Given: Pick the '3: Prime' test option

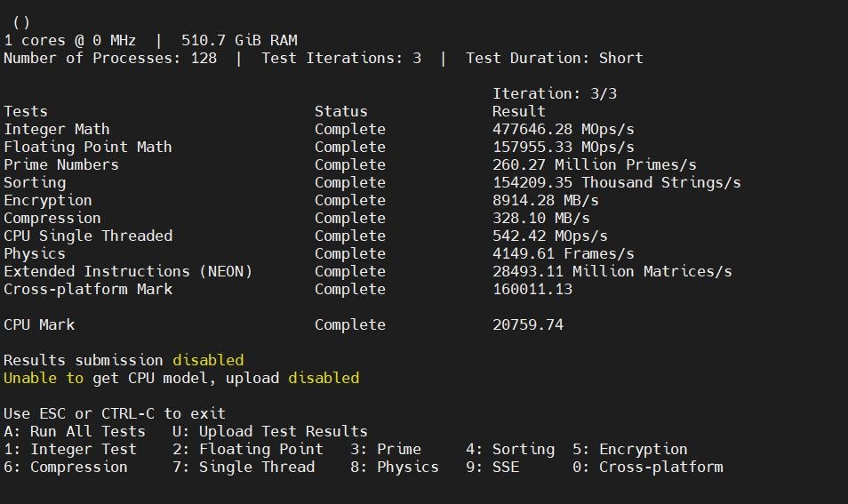Looking at the screenshot, I should tap(386, 450).
